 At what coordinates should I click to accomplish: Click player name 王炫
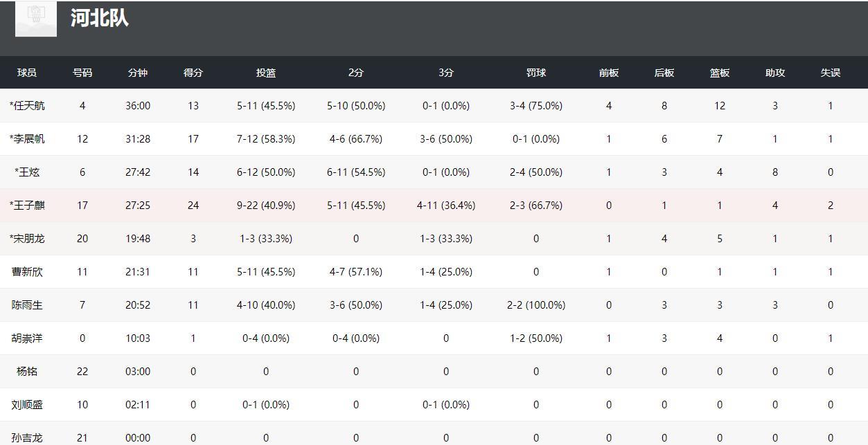tap(27, 172)
